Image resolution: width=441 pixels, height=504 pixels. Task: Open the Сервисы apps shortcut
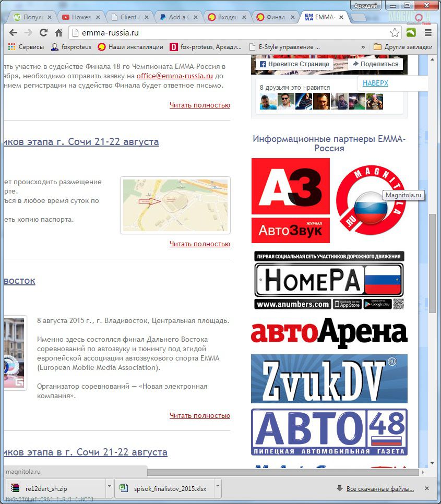(26, 47)
